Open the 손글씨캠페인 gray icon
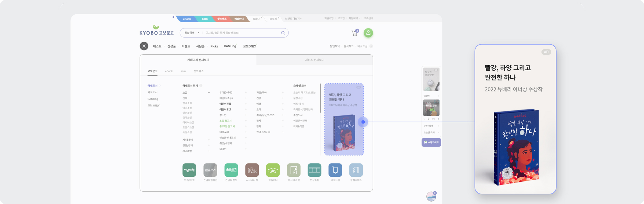644x204 pixels. coord(210,170)
